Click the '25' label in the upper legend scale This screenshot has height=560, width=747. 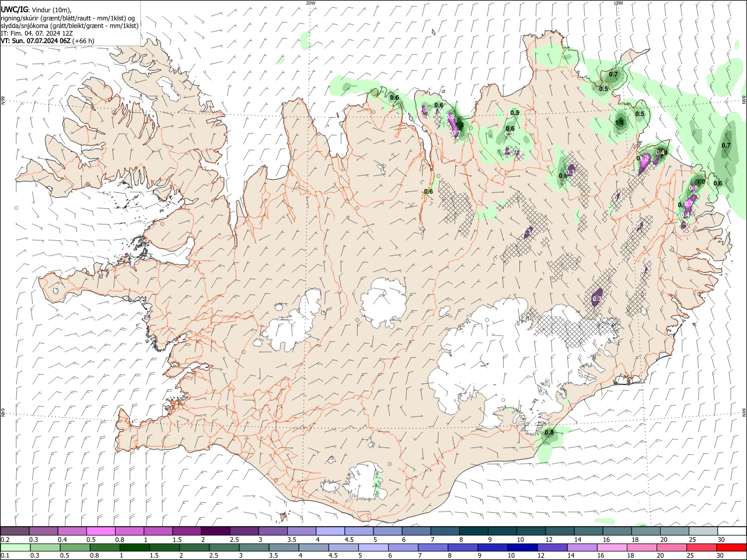[693, 540]
